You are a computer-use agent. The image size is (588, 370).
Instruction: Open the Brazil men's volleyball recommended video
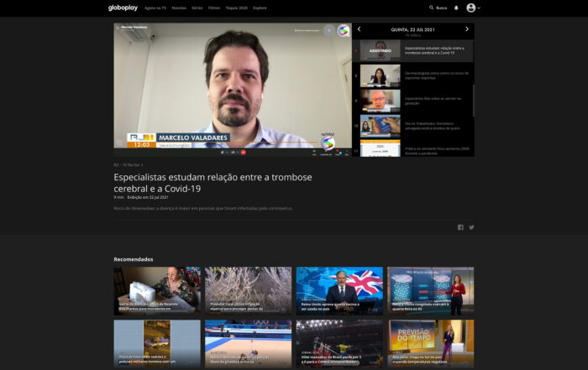click(339, 344)
